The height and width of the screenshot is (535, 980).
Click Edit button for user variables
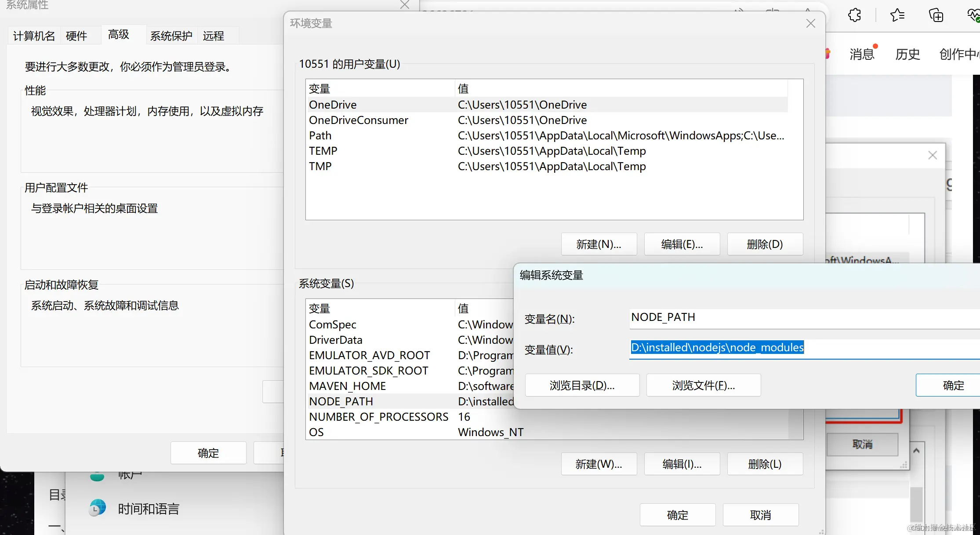coord(682,244)
